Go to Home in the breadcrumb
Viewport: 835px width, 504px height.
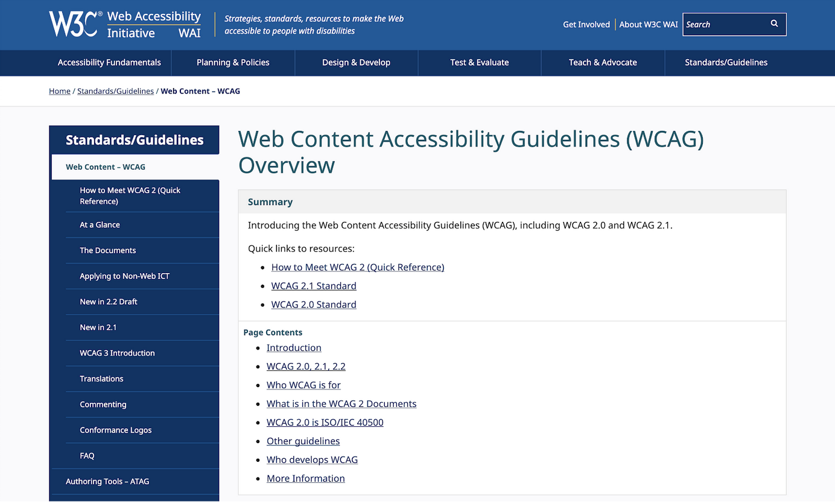point(60,91)
